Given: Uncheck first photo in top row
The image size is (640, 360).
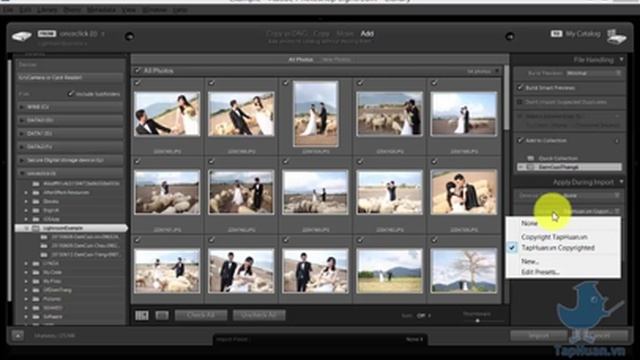Looking at the screenshot, I should tap(138, 82).
